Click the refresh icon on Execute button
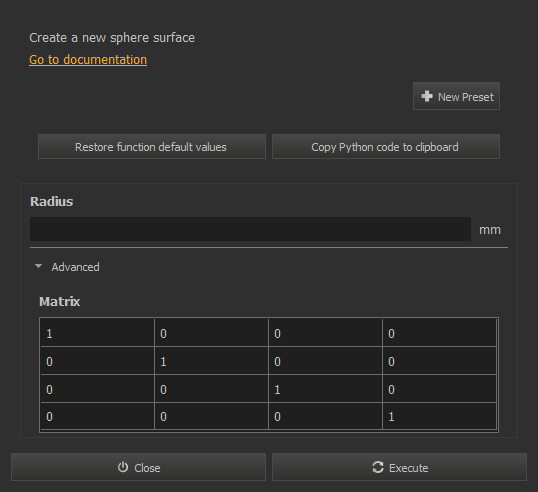Viewport: 538px width, 492px height. tap(378, 467)
